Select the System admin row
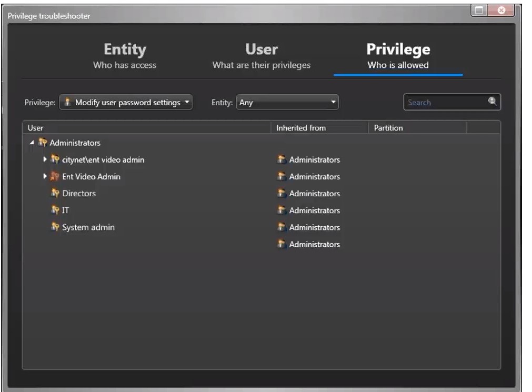 tap(88, 227)
